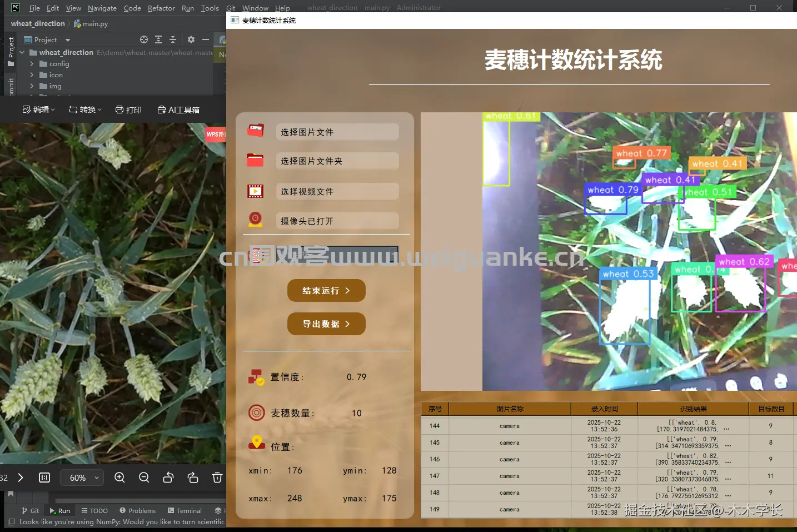Go to next image with arrow

(21, 478)
